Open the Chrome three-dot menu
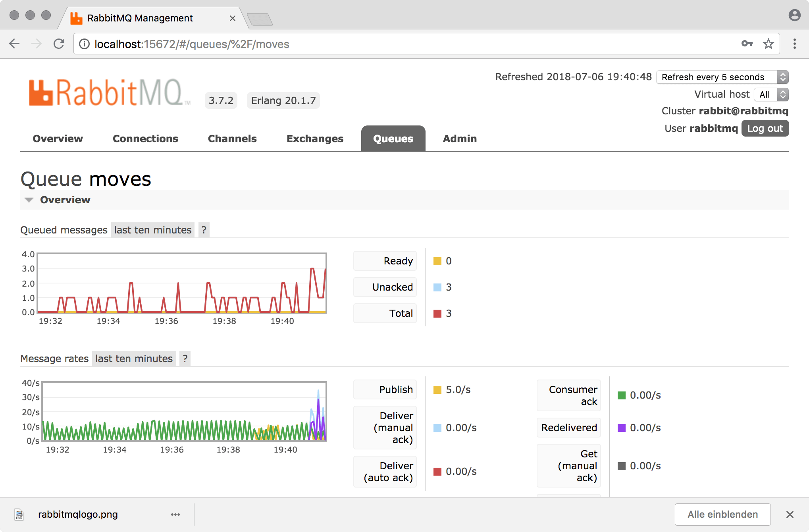 tap(794, 44)
